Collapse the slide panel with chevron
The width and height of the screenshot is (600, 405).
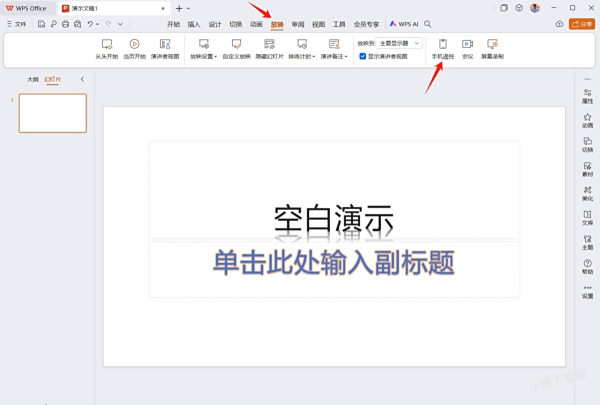pyautogui.click(x=82, y=79)
